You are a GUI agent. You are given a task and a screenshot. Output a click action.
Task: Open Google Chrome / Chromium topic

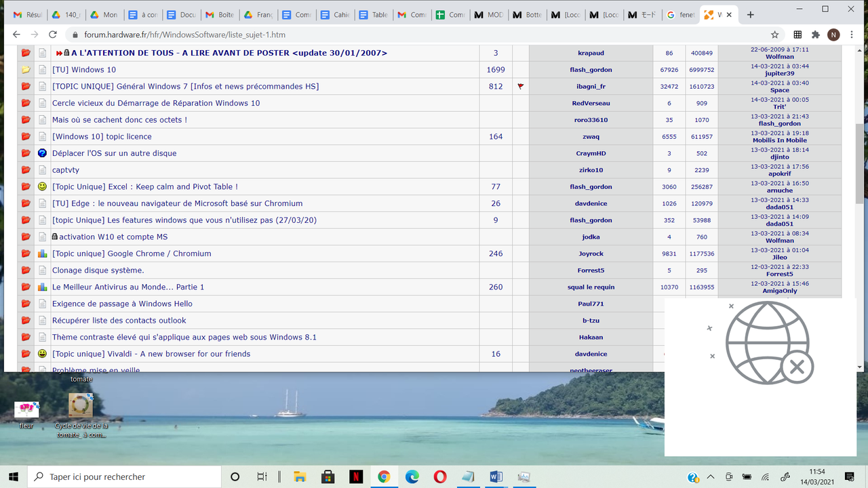tap(132, 253)
